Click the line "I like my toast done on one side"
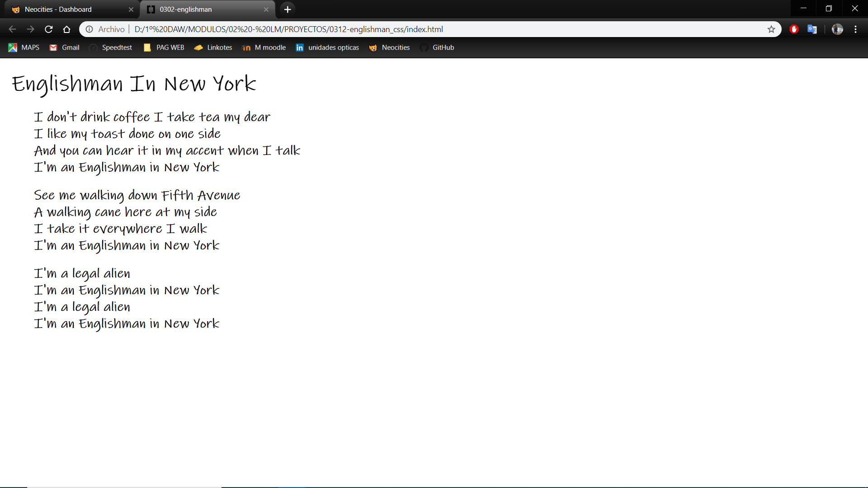The image size is (868, 488). pyautogui.click(x=127, y=134)
